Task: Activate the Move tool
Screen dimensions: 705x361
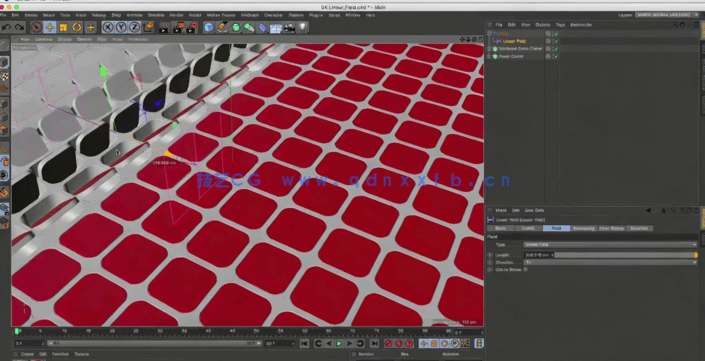Action: (x=49, y=27)
